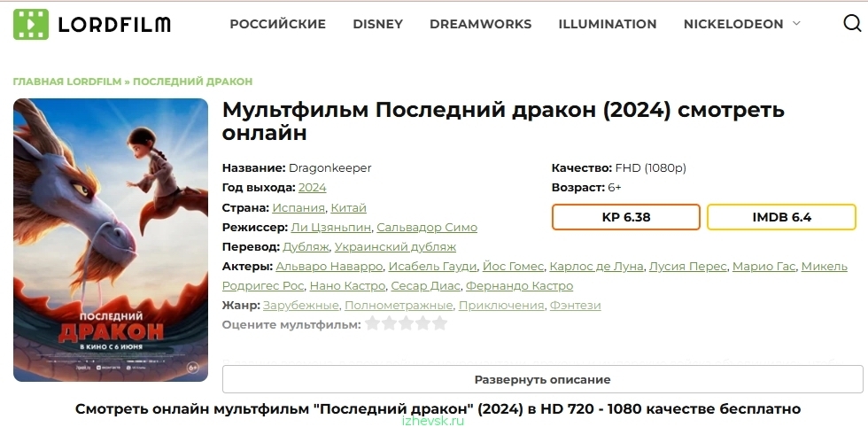Open director Ли Цзяньпин link
The image size is (868, 427).
pos(330,227)
